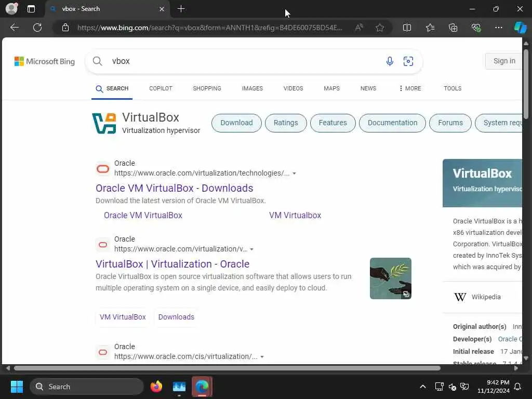Open the Downloads chip link
Screen dimensions: 532x399
point(176,317)
